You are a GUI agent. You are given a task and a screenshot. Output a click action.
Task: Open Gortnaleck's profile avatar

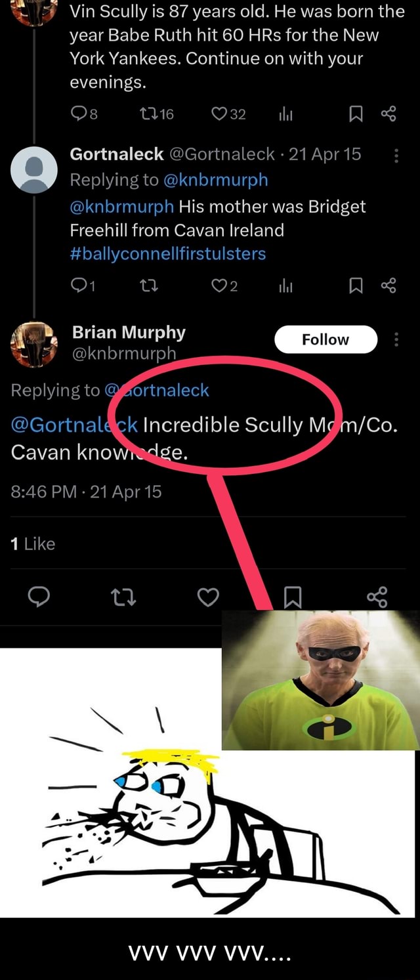(x=34, y=168)
